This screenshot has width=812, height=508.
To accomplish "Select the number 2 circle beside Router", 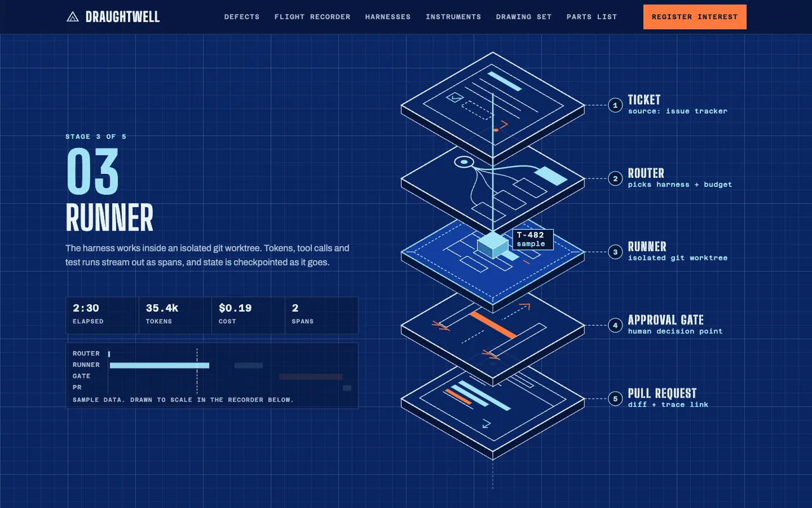I will [615, 178].
